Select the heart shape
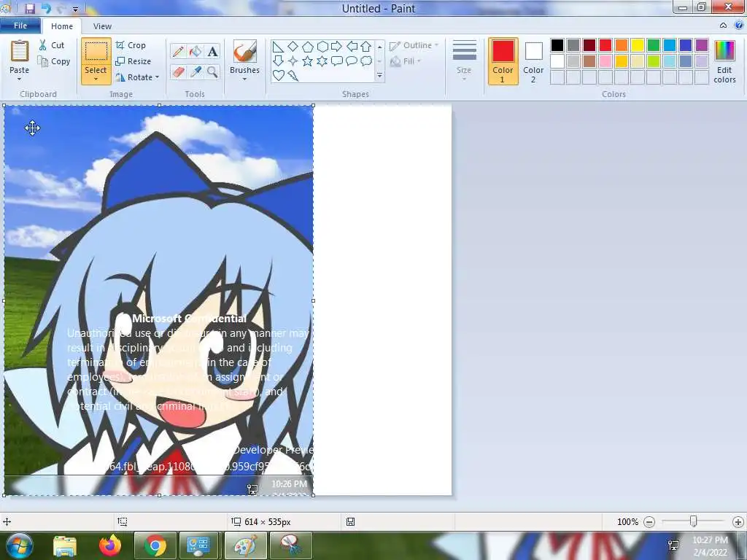Screen dimensions: 747x560 pos(278,75)
